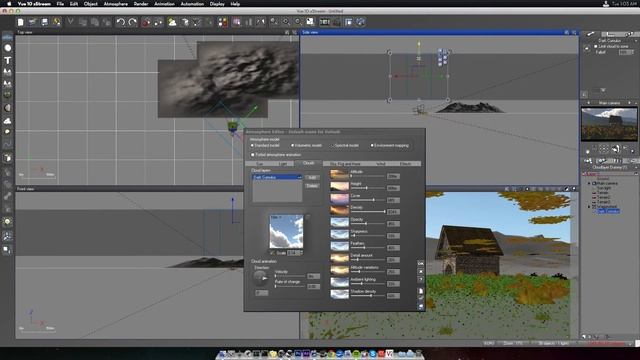640x360 pixels.
Task: Click the purple toolbar icon
Action: coord(237,22)
